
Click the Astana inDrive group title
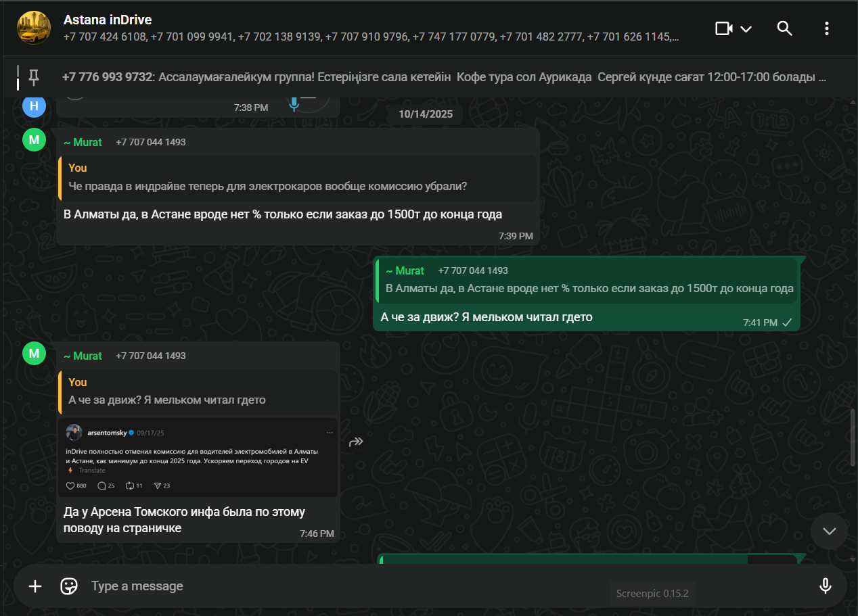108,20
